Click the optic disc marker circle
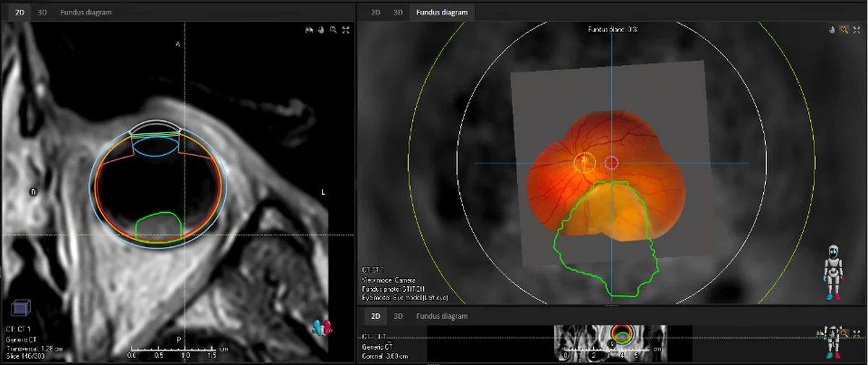This screenshot has width=868, height=365. (x=584, y=163)
